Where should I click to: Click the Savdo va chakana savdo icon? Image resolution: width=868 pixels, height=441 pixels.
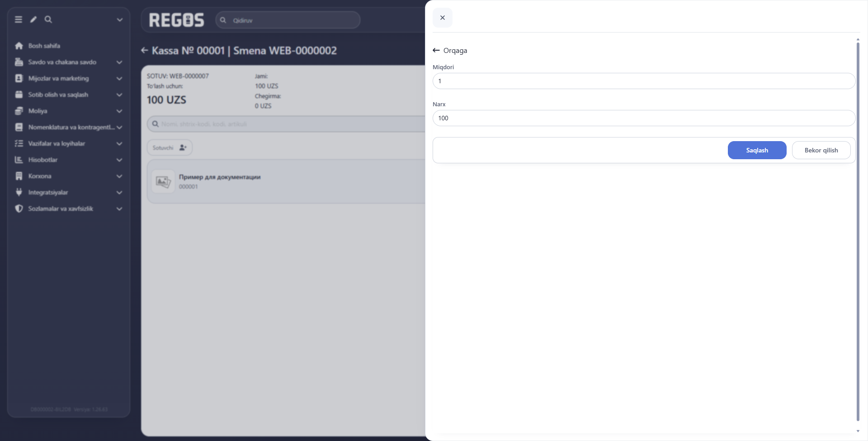click(19, 62)
